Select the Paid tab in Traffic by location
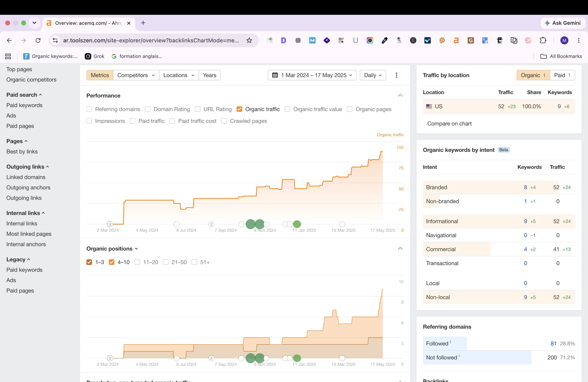Viewport: 588px width, 382px height. 563,75
